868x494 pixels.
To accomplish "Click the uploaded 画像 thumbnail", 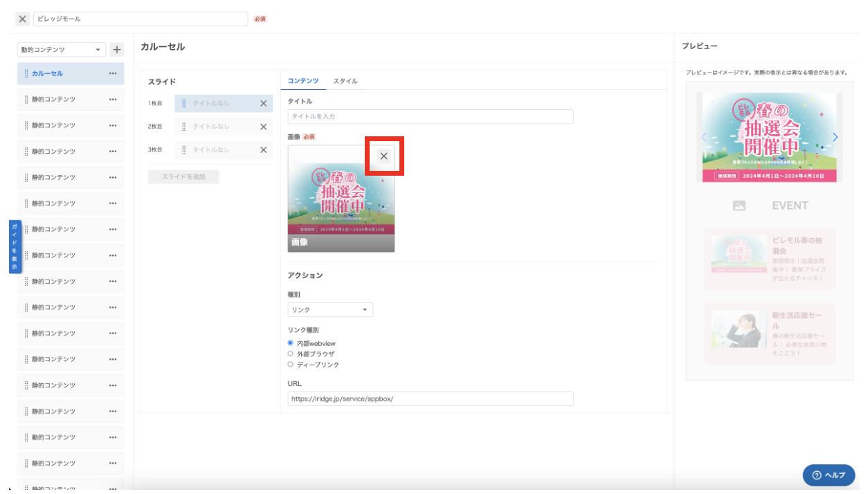I will pos(341,199).
